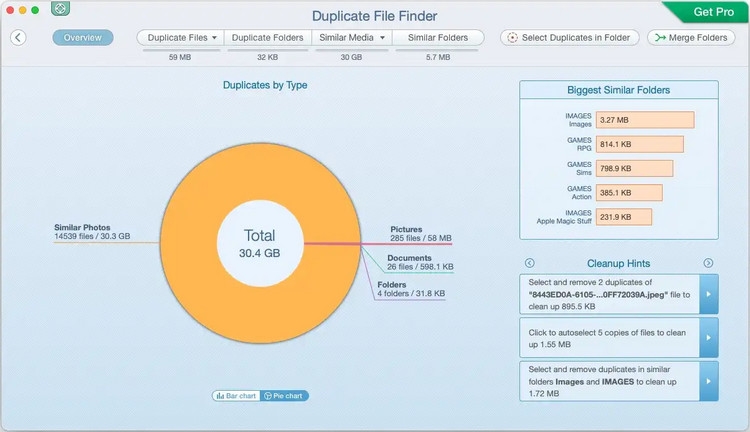This screenshot has width=750, height=432.
Task: Click the 30 GB size under Similar Media
Action: coord(351,57)
